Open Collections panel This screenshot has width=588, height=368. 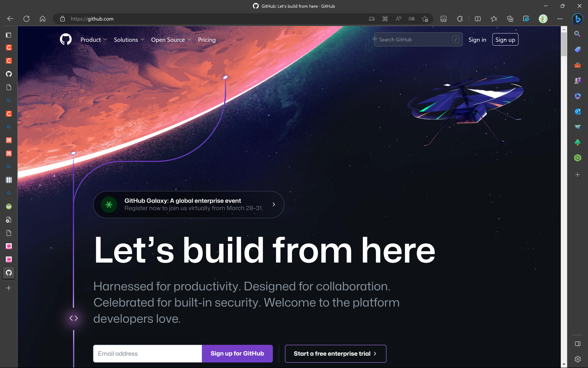point(510,19)
